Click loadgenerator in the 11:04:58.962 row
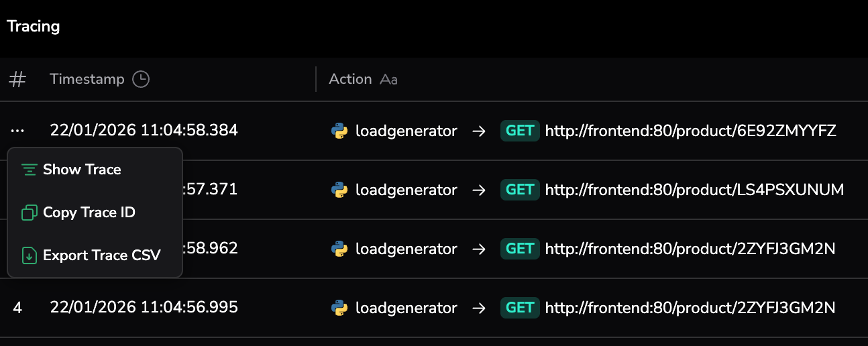This screenshot has width=868, height=346. [x=406, y=249]
